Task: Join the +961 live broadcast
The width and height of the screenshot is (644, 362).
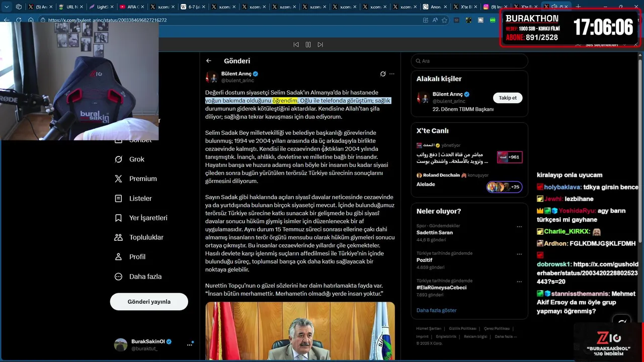Action: coord(510,157)
